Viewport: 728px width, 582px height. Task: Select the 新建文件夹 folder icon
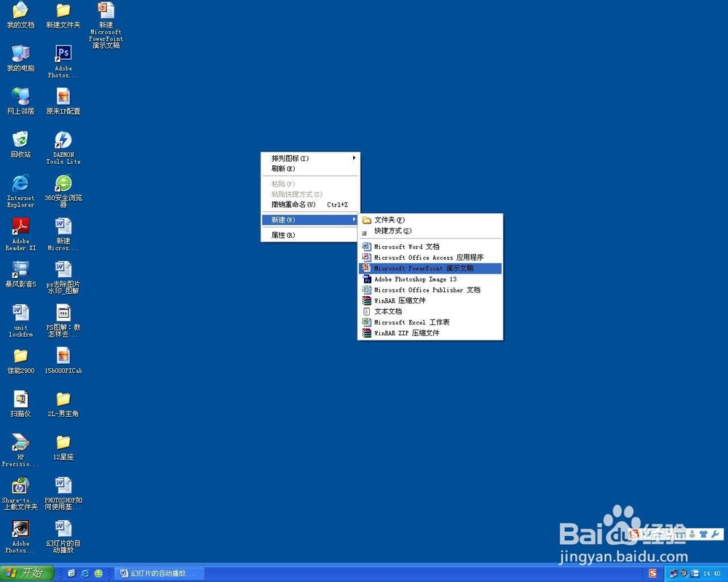pyautogui.click(x=63, y=15)
